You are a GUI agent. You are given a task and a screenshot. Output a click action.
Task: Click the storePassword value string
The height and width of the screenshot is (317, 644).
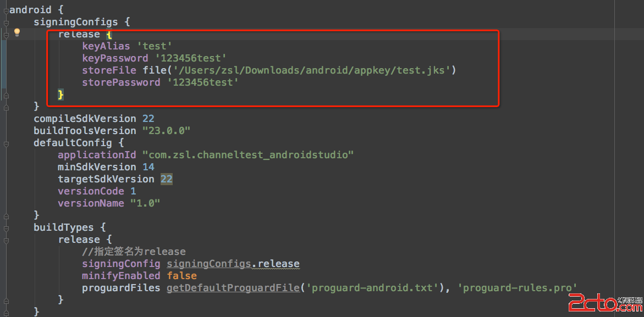pyautogui.click(x=203, y=82)
